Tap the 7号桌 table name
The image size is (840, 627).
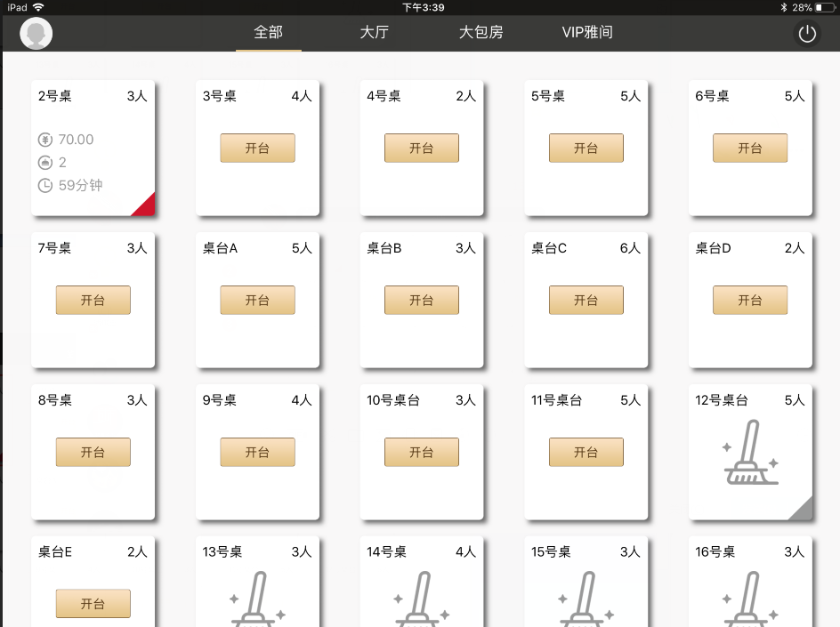54,248
